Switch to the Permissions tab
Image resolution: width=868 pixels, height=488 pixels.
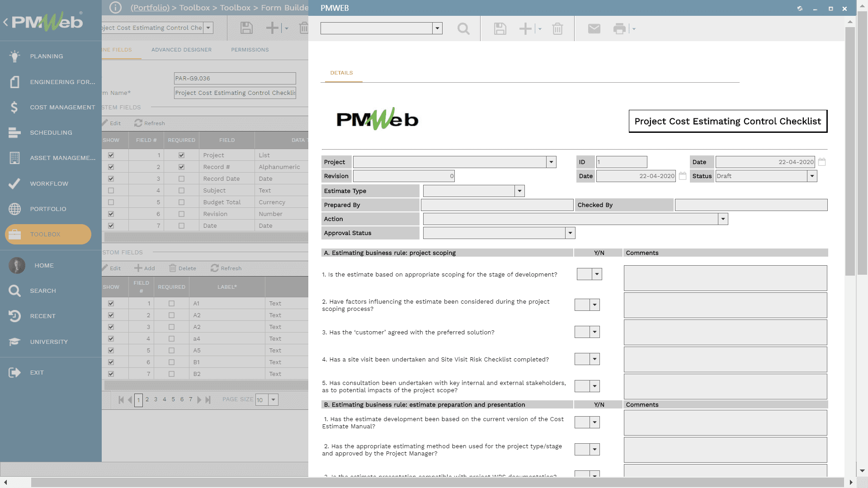250,50
